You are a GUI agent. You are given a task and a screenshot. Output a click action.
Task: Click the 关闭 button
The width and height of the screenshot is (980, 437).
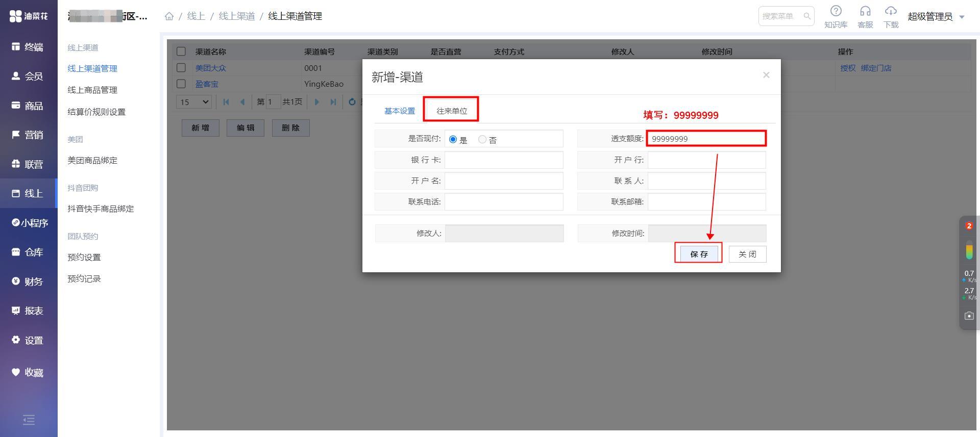point(748,254)
